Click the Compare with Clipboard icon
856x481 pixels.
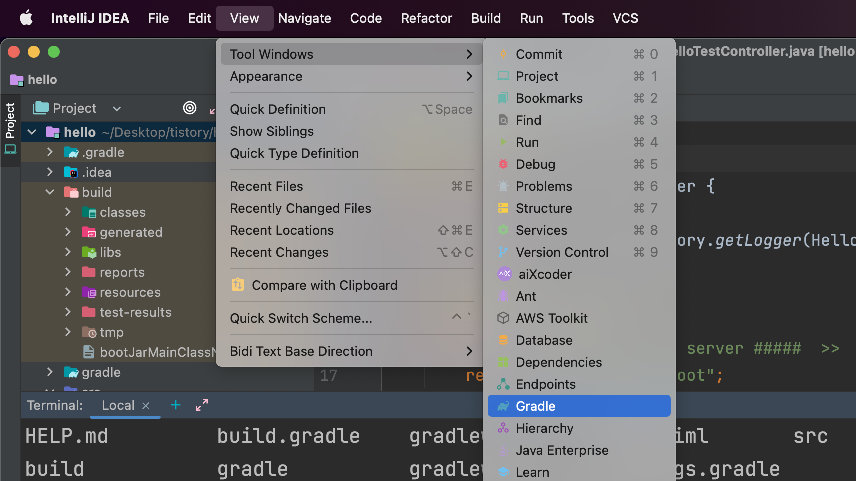click(238, 285)
